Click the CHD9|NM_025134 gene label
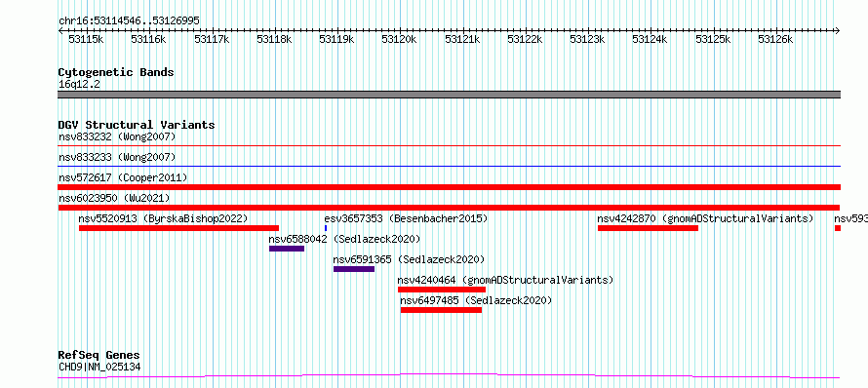The image size is (868, 388). (x=99, y=367)
